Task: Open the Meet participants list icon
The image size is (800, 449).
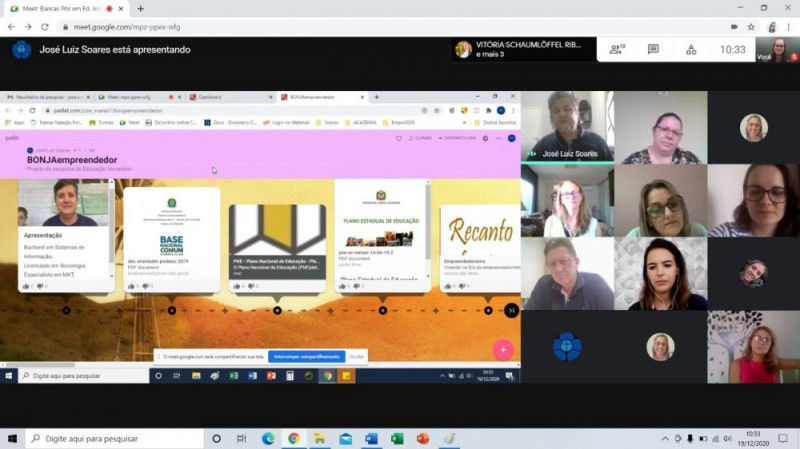Action: [617, 49]
